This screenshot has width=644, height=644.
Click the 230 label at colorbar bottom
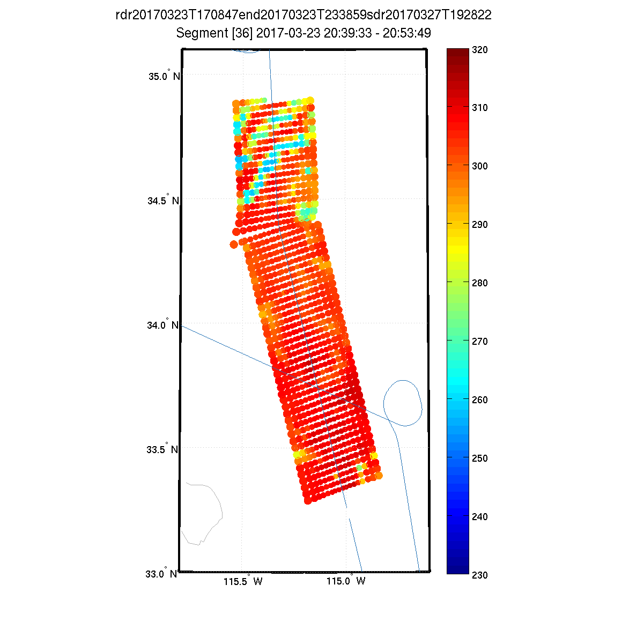tap(479, 575)
